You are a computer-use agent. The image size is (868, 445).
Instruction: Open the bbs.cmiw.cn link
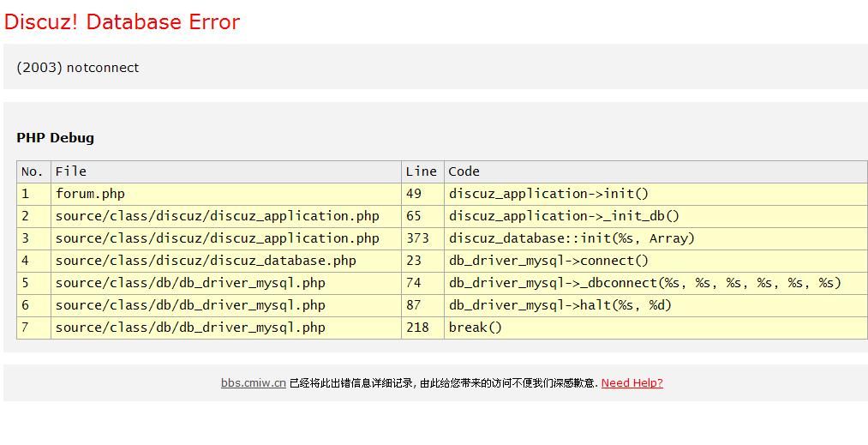[x=253, y=382]
